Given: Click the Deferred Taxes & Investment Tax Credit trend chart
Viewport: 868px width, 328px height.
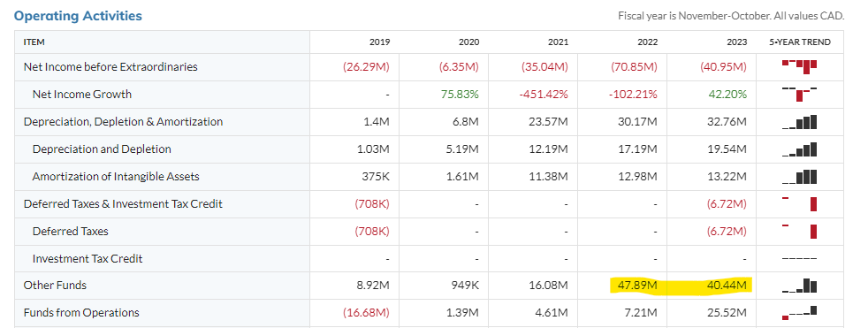Looking at the screenshot, I should coord(799,203).
